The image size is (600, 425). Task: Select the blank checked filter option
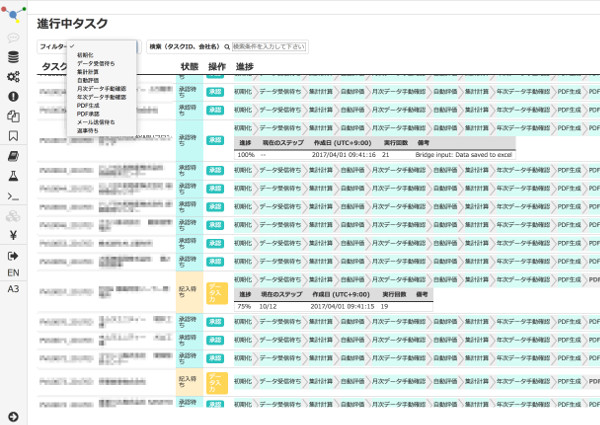click(x=101, y=46)
